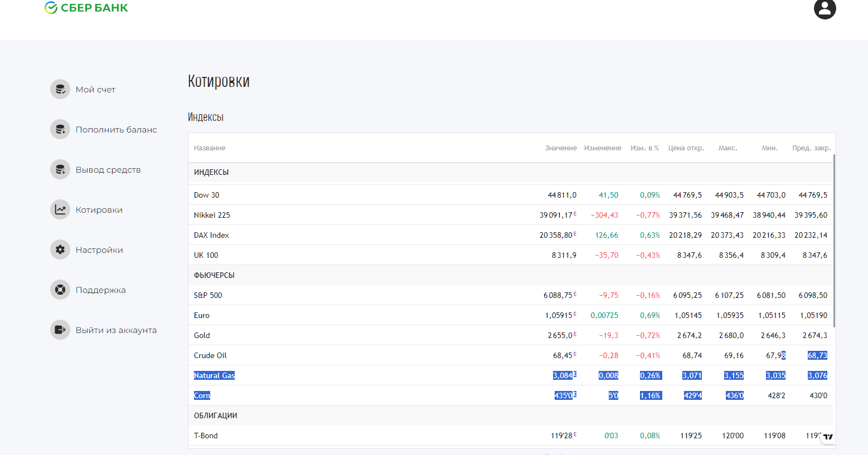Open the Corn futures quote
Image resolution: width=868 pixels, height=455 pixels.
(511, 395)
